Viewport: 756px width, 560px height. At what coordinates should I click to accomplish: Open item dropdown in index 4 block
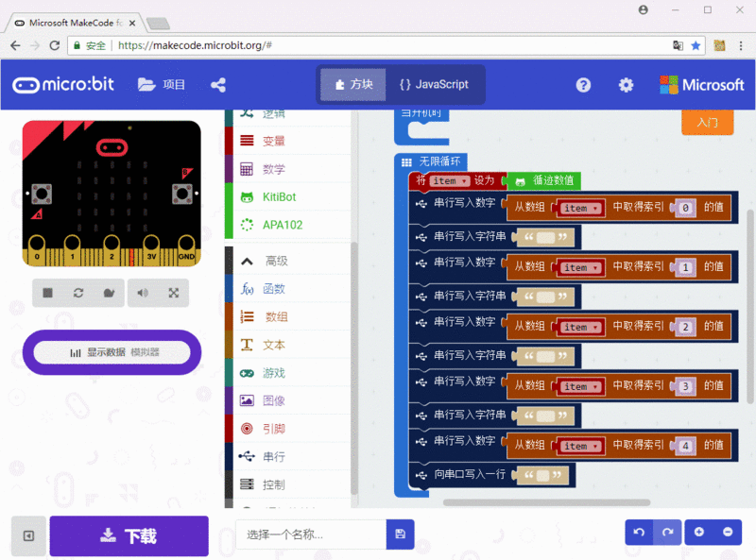click(582, 447)
